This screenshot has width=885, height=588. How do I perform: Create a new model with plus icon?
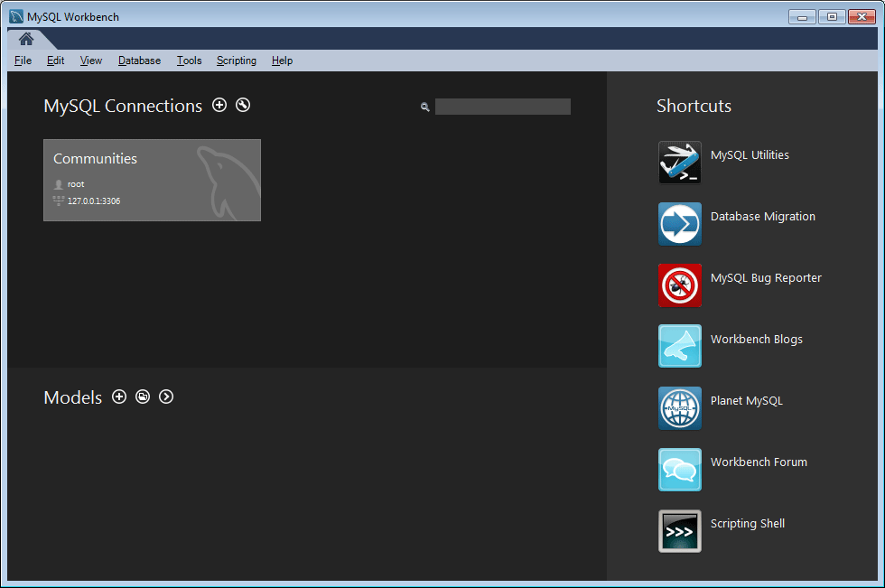coord(119,397)
